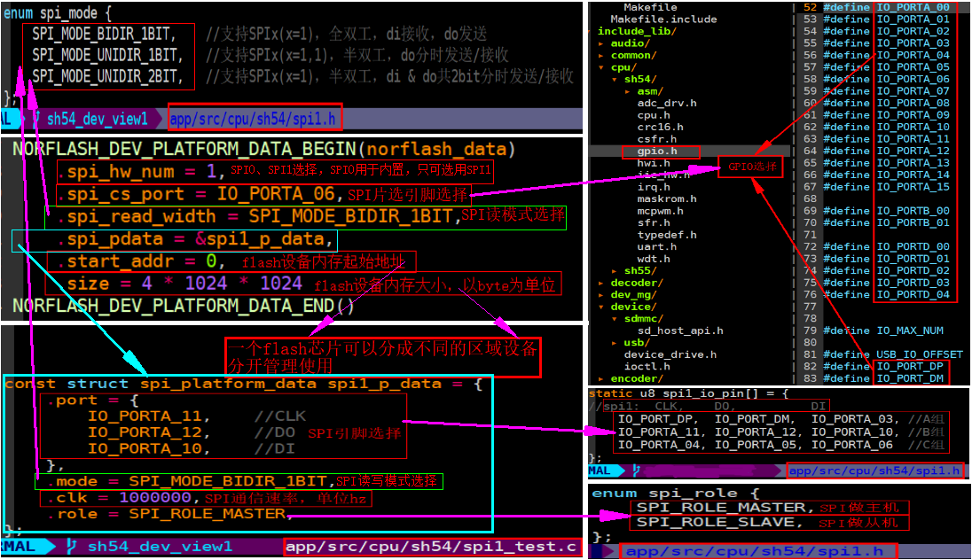Screen dimensions: 972x560
Task: Open ioctl.h in the file tree
Action: coord(647,367)
